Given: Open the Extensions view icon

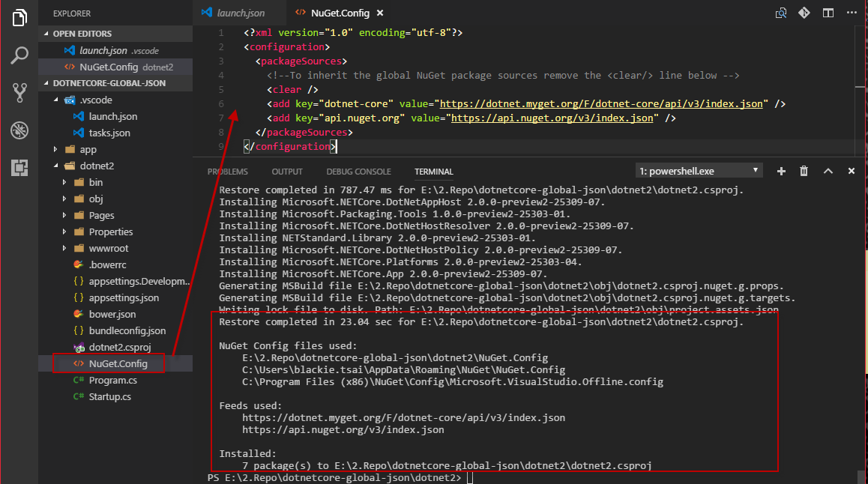Looking at the screenshot, I should 19,168.
